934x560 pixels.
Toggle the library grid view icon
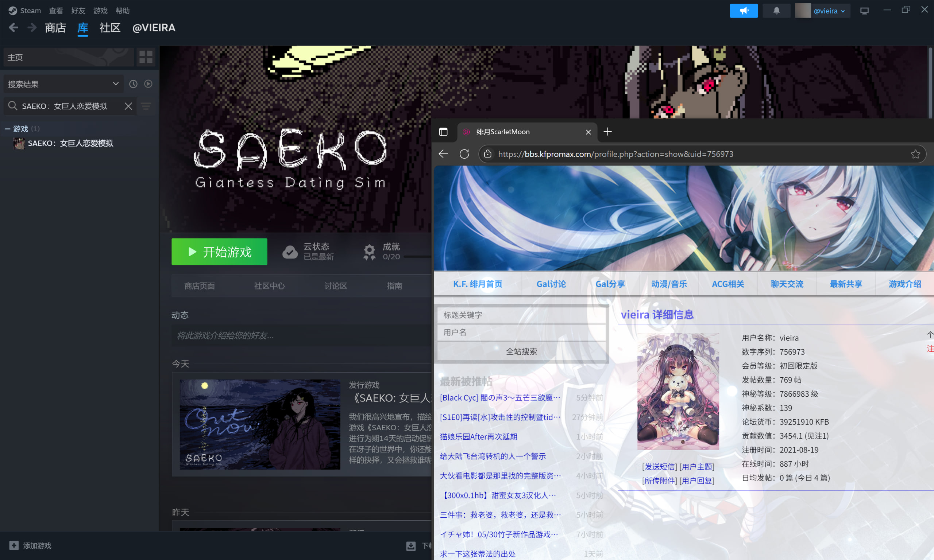(146, 57)
